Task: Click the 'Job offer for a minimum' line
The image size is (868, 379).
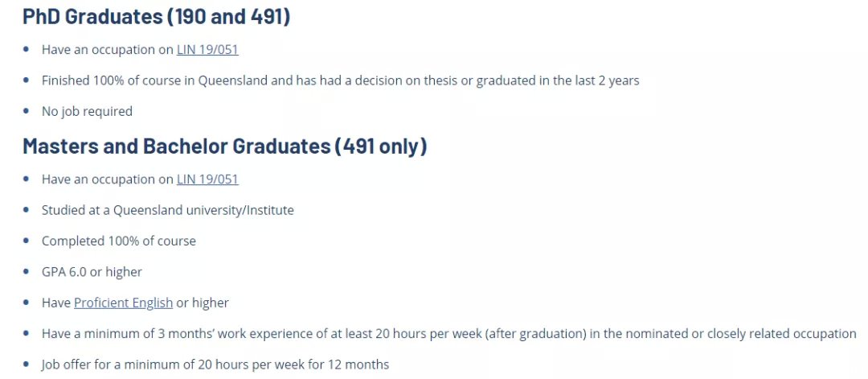Action: tap(215, 365)
